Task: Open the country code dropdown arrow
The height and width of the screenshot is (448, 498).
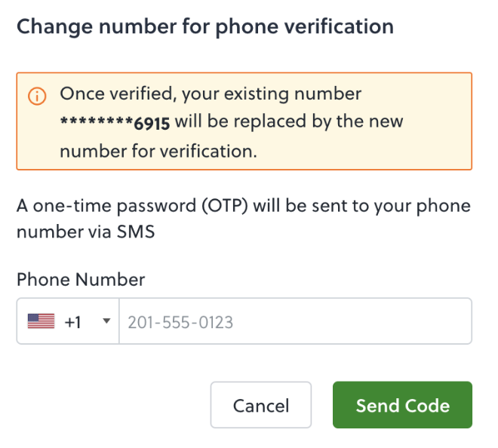Action: (x=106, y=321)
